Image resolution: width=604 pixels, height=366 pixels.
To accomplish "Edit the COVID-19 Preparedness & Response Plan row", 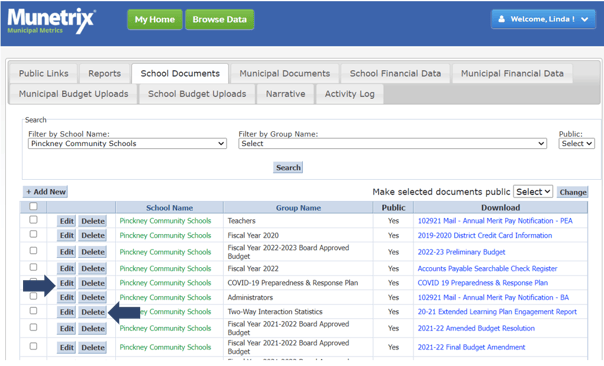I will (x=66, y=283).
